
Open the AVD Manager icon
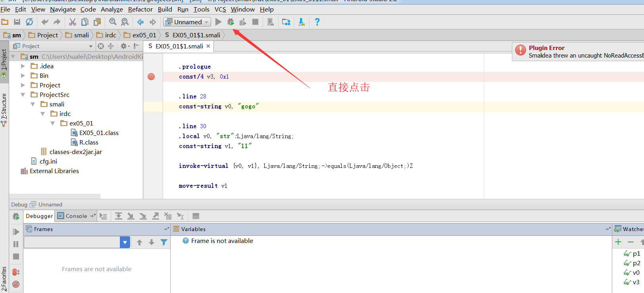(271, 22)
